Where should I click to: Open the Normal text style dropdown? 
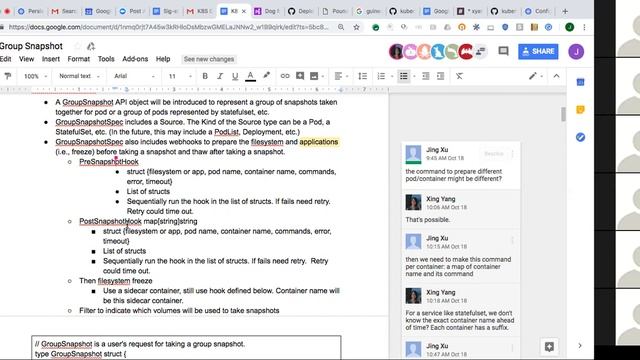(x=79, y=76)
